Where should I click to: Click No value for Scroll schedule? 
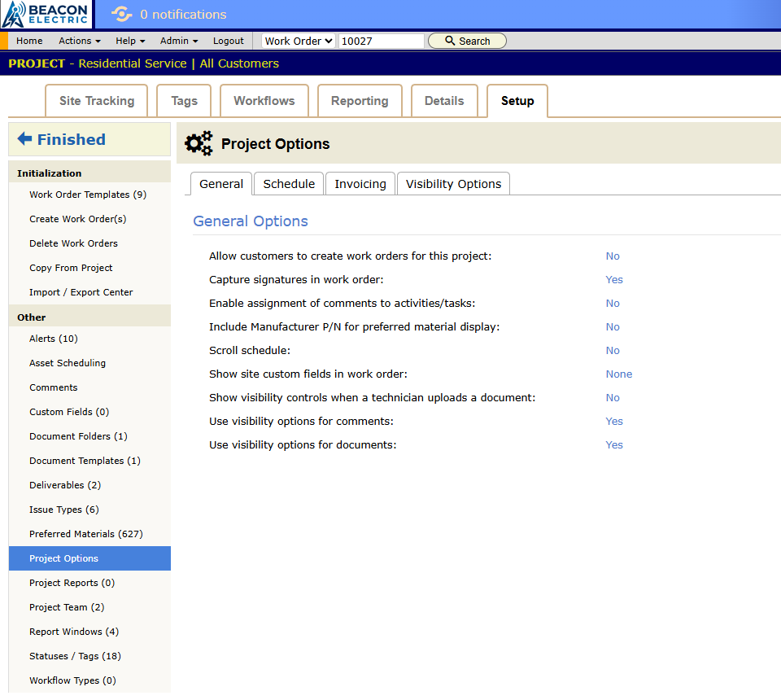coord(613,350)
